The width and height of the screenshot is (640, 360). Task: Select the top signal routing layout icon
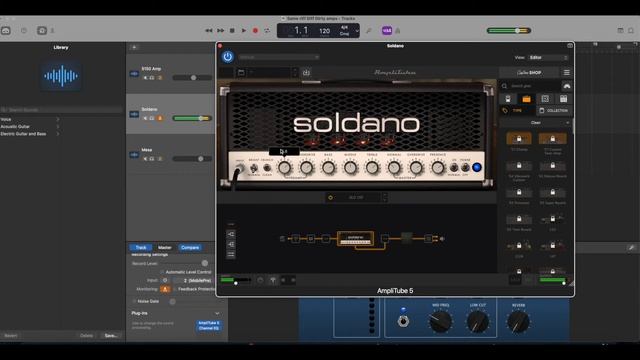coord(231,234)
